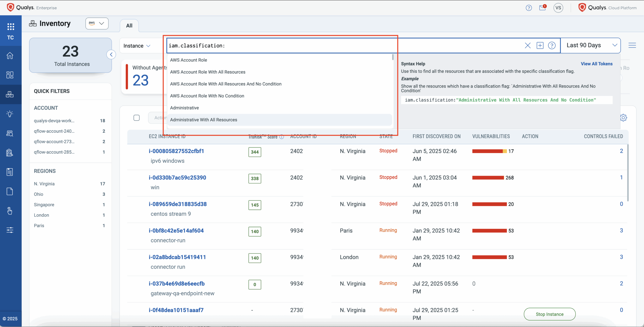Click the suggestion list scrollbar
The image size is (644, 327).
pyautogui.click(x=393, y=57)
